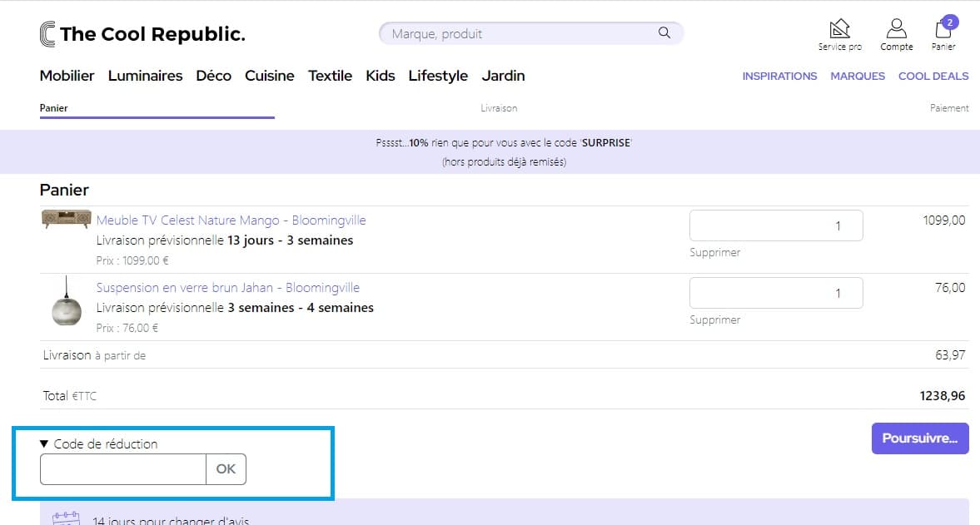
Task: Click the Poursuivre button
Action: pos(919,438)
